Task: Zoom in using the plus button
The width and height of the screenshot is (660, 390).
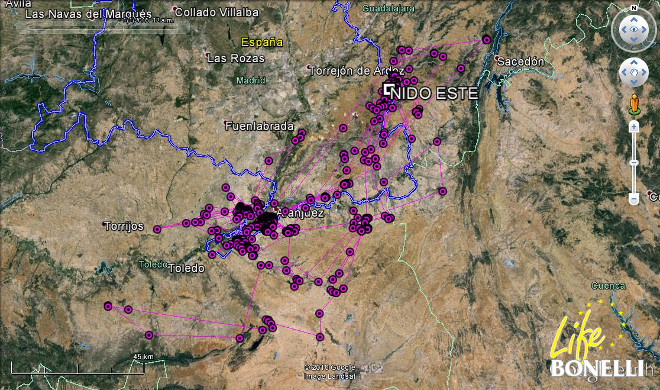Action: click(x=634, y=126)
